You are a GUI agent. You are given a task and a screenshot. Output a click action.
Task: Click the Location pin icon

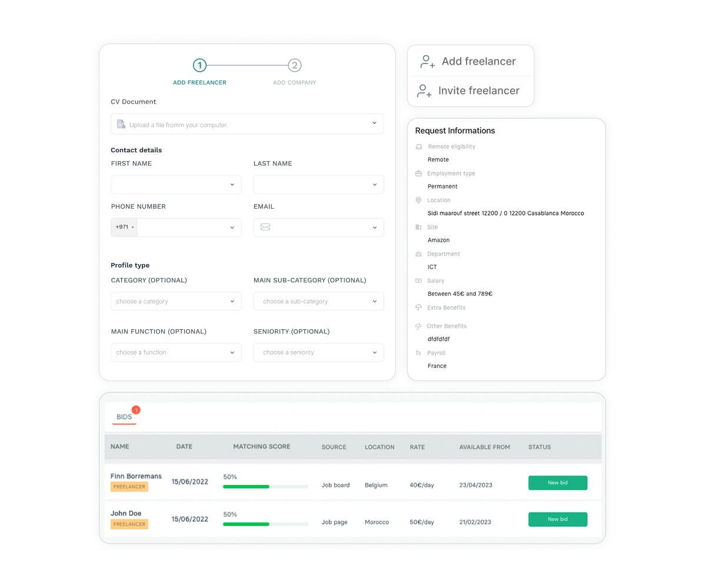(x=418, y=201)
